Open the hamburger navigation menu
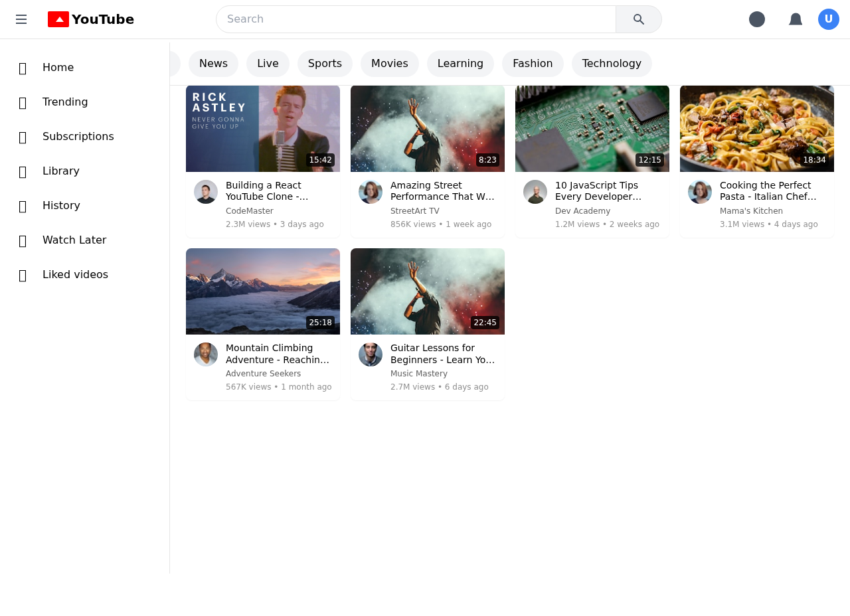The image size is (850, 616). [21, 19]
